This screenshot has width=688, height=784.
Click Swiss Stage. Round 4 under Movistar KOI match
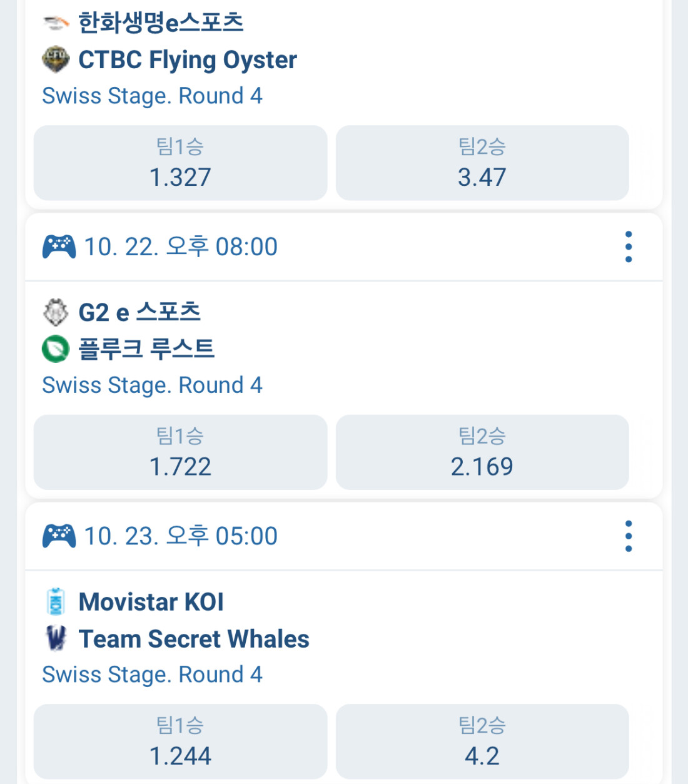(x=152, y=675)
